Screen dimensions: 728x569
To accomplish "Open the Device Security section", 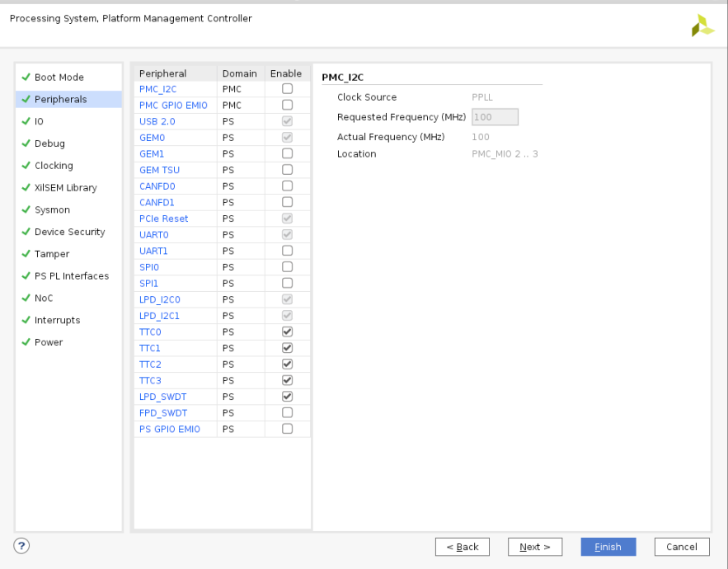I will point(69,232).
